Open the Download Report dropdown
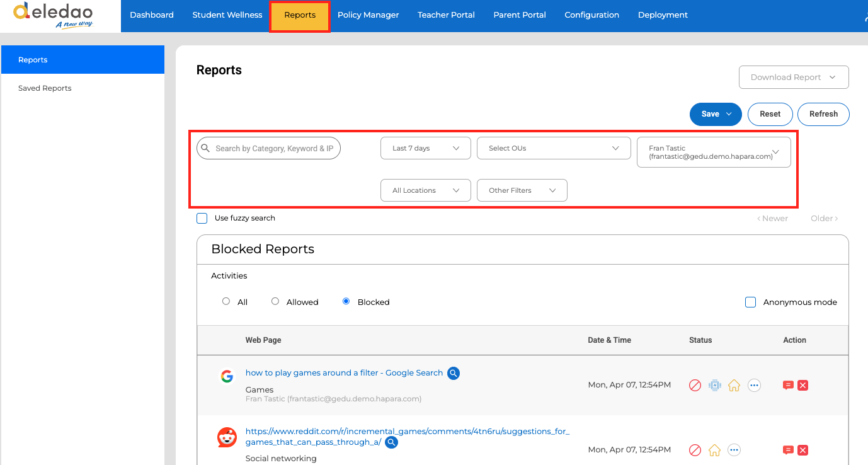868x465 pixels. coord(794,77)
